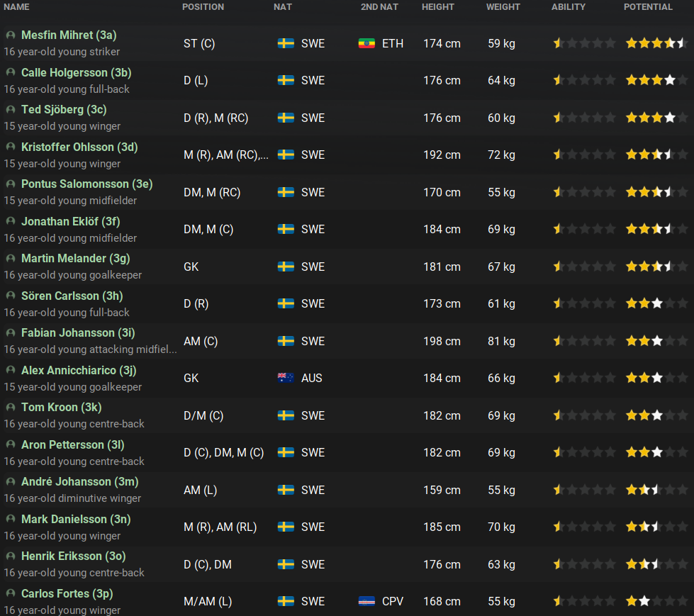Screen dimensions: 694x616
Task: Open Carlos Fortes (3p) player profile
Action: tap(67, 593)
